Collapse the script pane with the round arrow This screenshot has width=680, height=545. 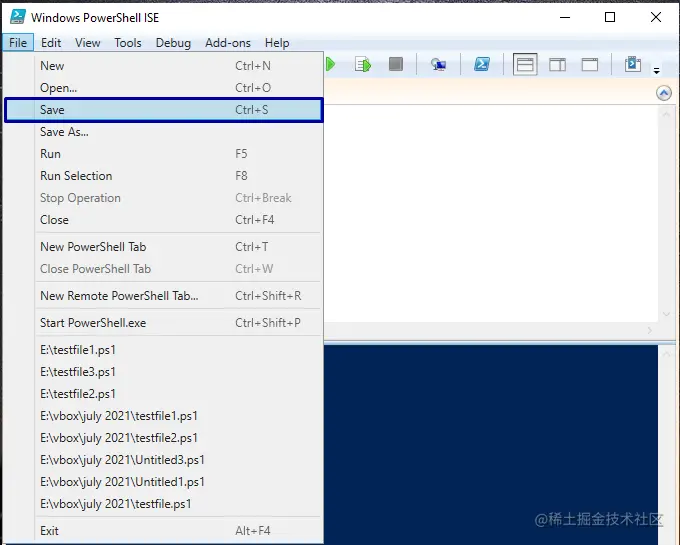664,93
